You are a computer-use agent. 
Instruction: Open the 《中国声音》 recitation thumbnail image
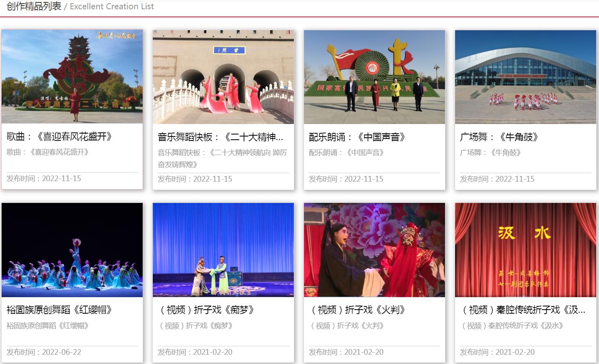point(374,77)
